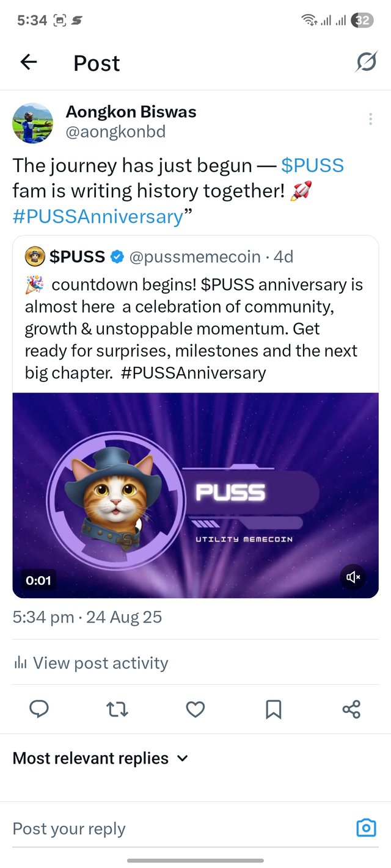Tap the camera icon in reply bar
This screenshot has width=391, height=868.
tap(365, 828)
